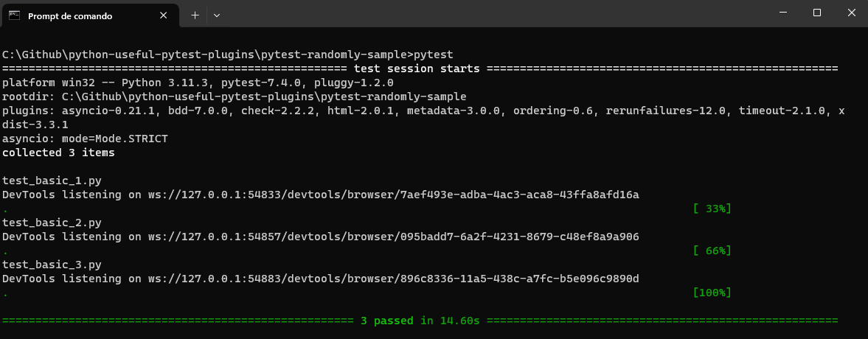868x339 pixels.
Task: Open a new tab with the plus button
Action: click(195, 15)
